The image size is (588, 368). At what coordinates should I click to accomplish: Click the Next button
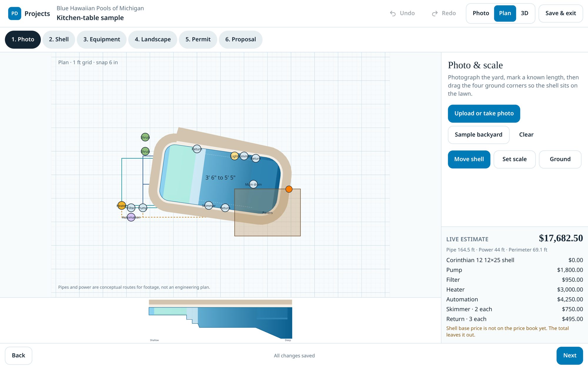tap(569, 356)
